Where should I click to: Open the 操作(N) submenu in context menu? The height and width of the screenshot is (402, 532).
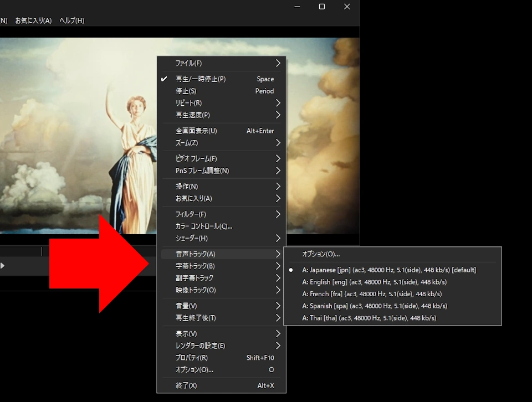222,187
